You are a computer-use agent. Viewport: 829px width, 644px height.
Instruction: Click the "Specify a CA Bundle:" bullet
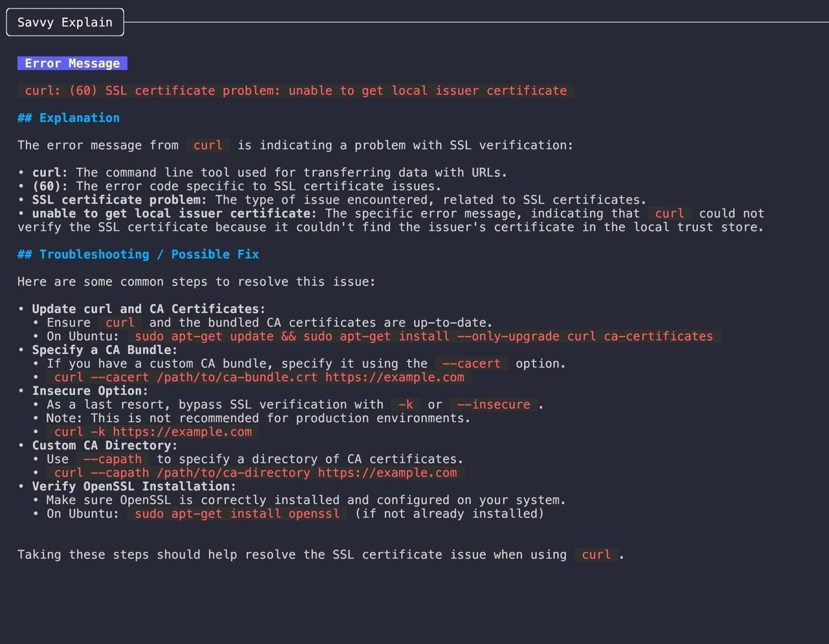[x=104, y=350]
